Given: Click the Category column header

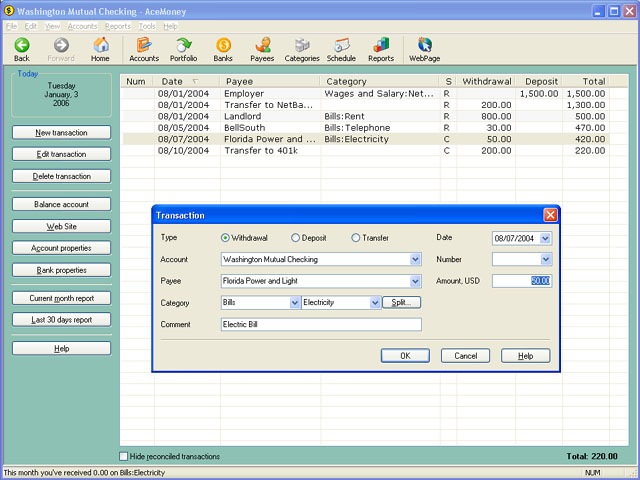Looking at the screenshot, I should (x=380, y=81).
